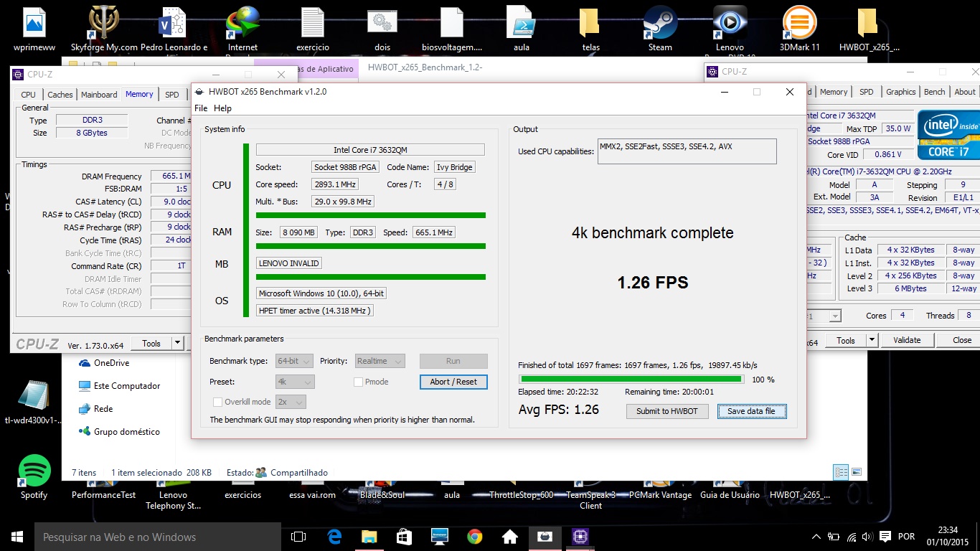Viewport: 980px width, 551px height.
Task: Show hidden system tray icons chevron
Action: click(x=816, y=537)
